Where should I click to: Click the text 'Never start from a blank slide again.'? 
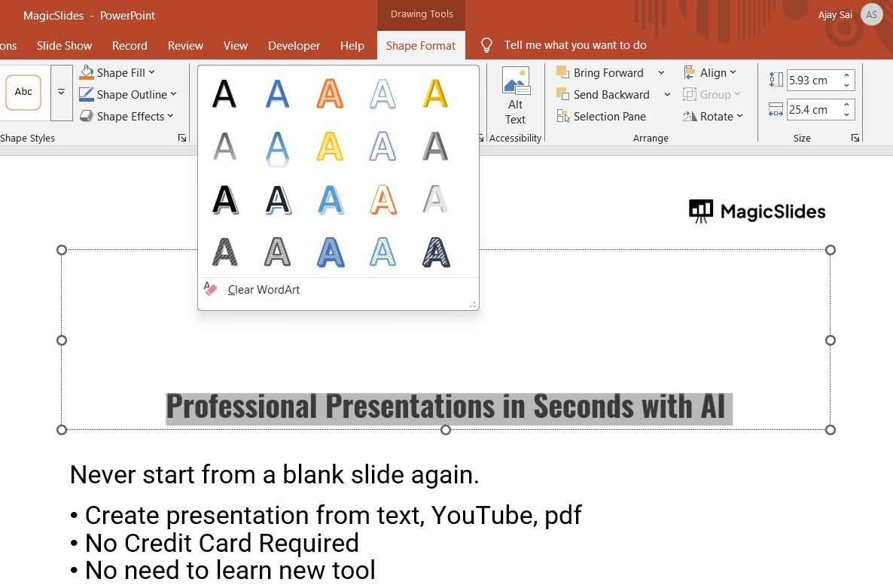tap(275, 475)
